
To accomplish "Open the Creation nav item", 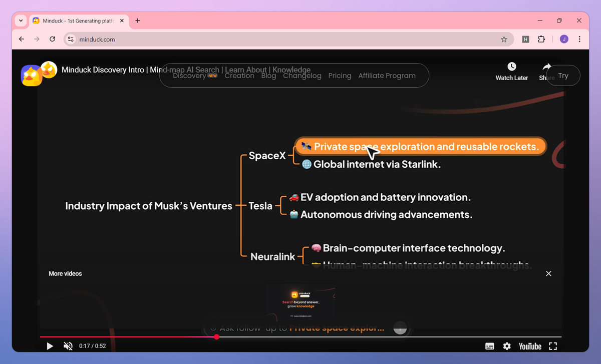I will tap(239, 76).
